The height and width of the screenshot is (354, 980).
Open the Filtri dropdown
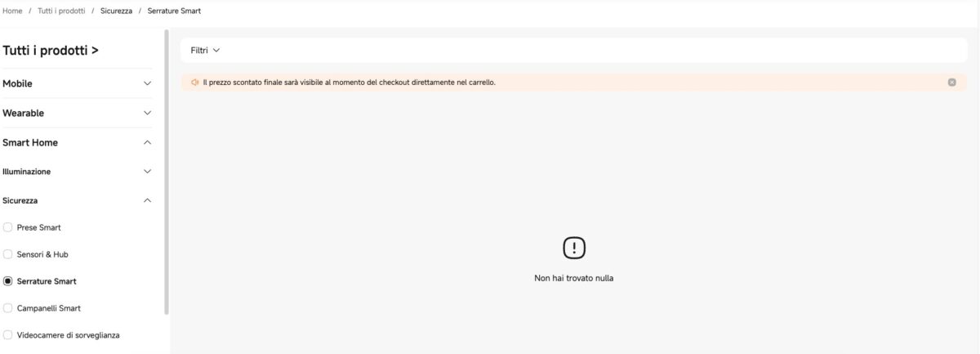click(205, 51)
